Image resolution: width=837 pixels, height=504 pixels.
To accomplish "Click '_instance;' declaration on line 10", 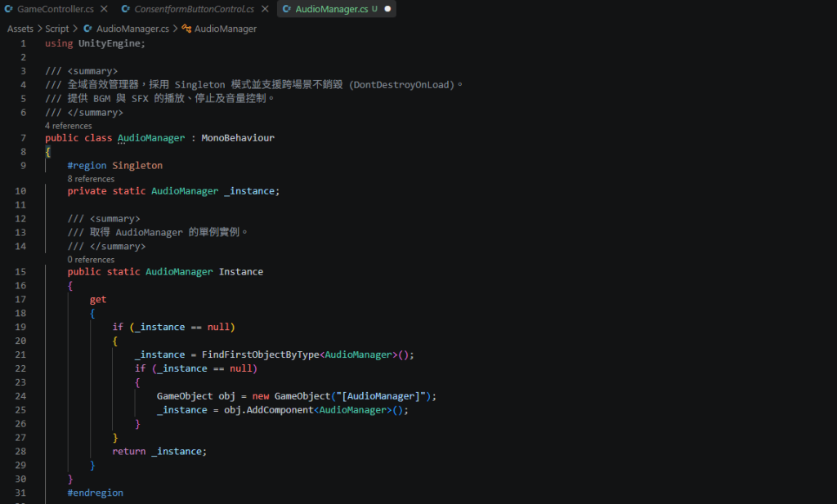I will 252,191.
